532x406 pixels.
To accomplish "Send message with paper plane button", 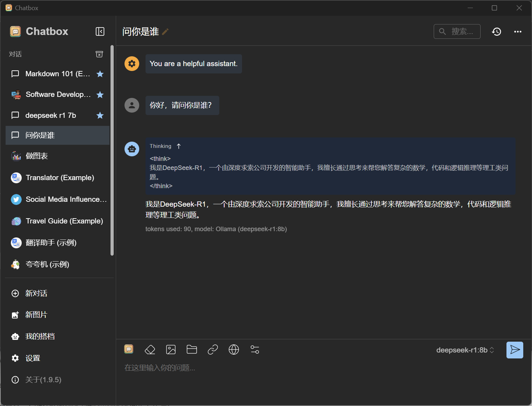I will [515, 350].
